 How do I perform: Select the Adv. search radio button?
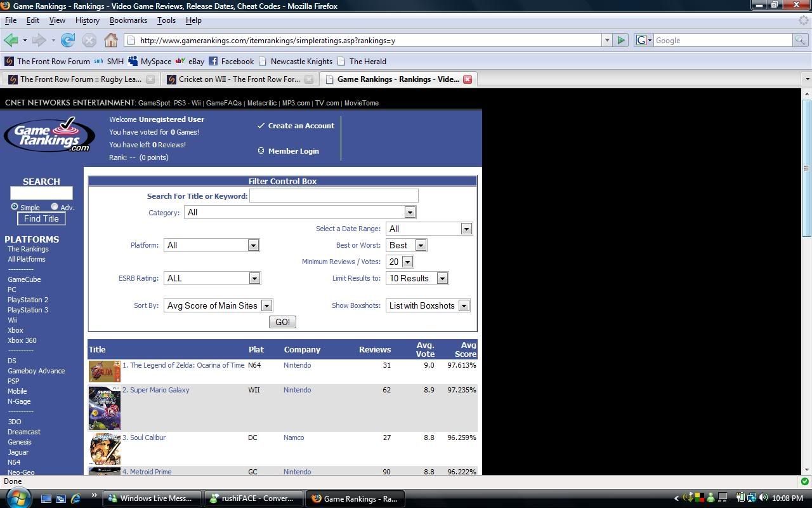[x=55, y=207]
